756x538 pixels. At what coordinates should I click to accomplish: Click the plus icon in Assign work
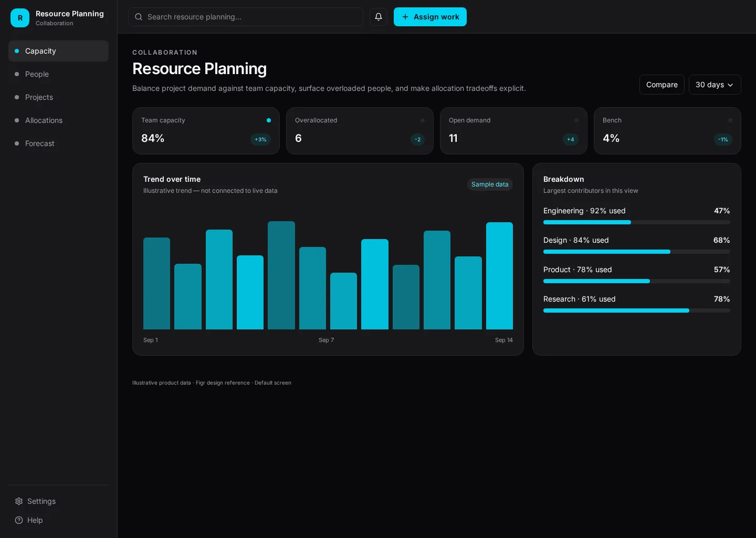coord(405,17)
